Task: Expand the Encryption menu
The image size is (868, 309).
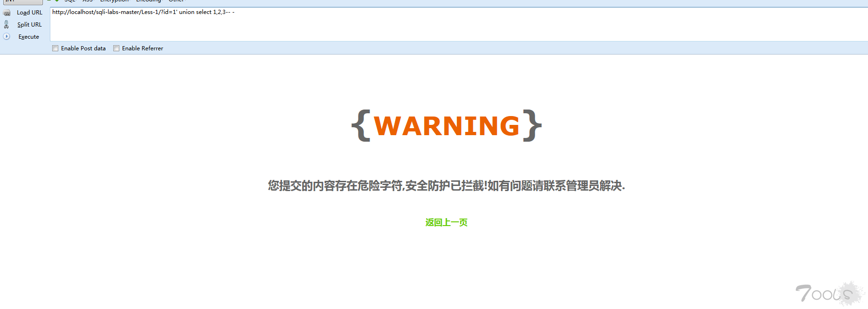Action: pos(115,1)
